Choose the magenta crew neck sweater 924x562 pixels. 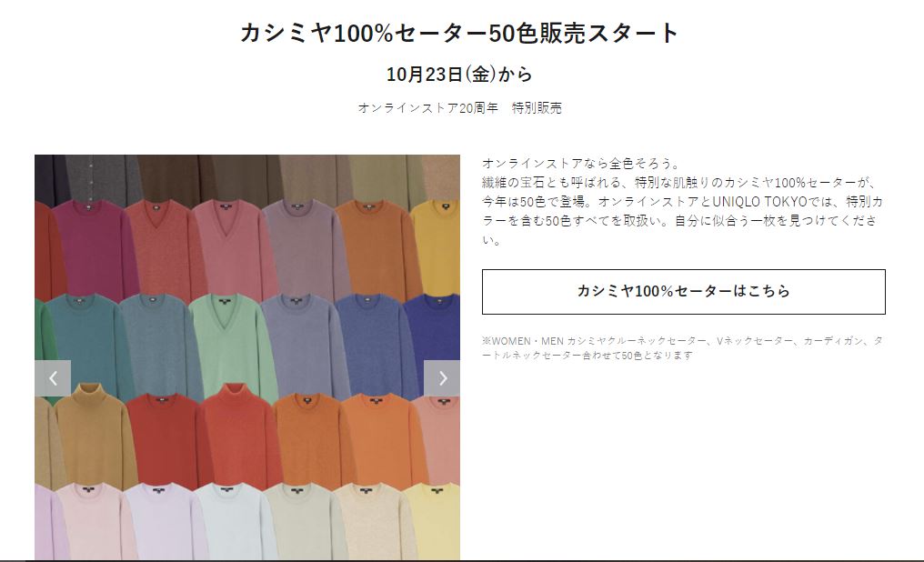coord(89,250)
